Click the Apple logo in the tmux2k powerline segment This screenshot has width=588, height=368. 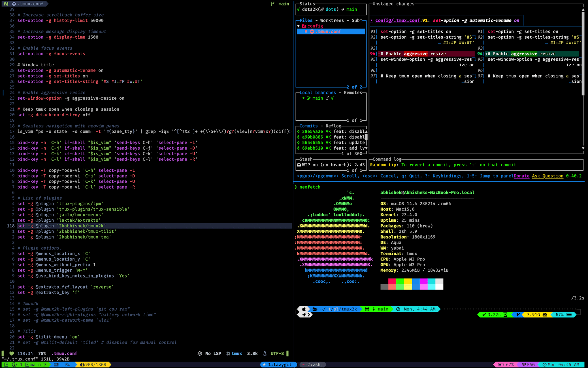coord(304,309)
